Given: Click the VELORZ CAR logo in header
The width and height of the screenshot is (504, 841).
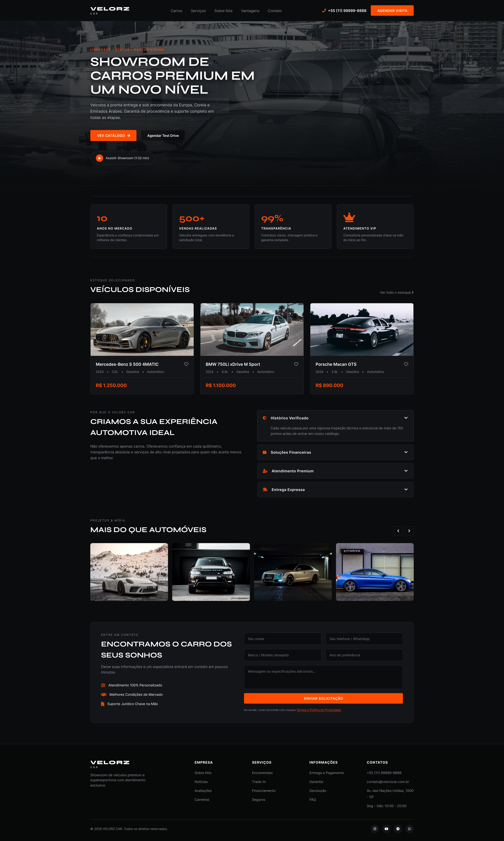Looking at the screenshot, I should point(110,11).
